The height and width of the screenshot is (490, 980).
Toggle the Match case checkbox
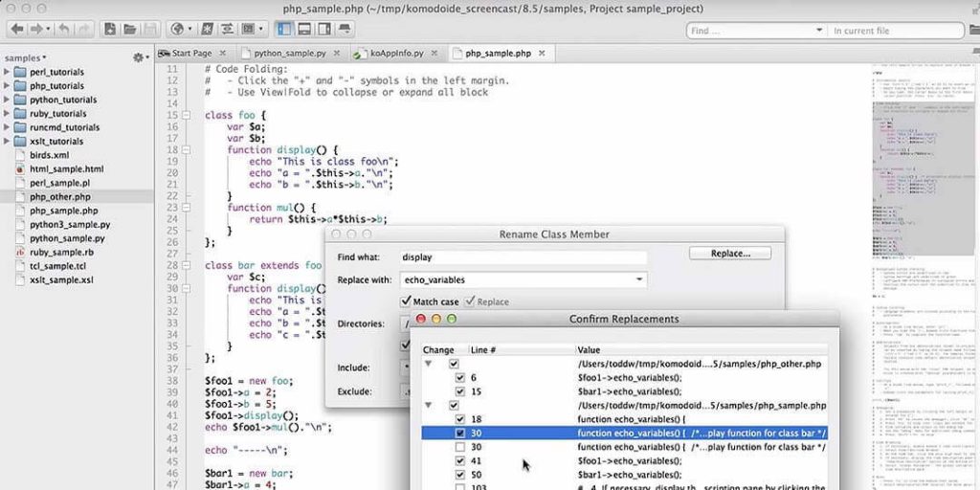[x=406, y=301]
